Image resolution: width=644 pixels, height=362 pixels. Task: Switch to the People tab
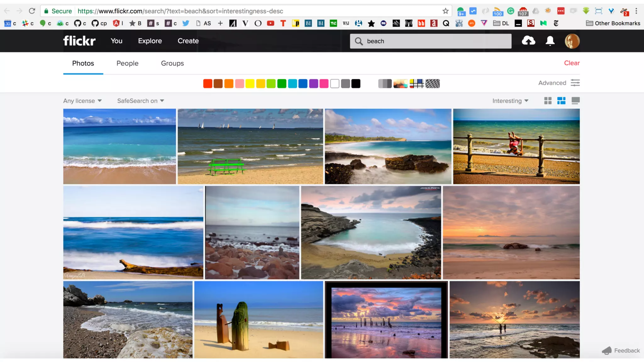coord(127,63)
